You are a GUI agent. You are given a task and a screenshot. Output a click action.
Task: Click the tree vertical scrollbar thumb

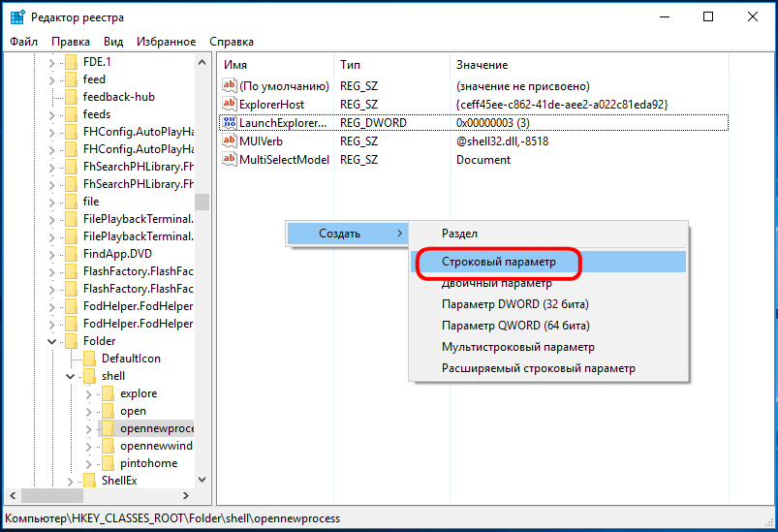pos(202,202)
